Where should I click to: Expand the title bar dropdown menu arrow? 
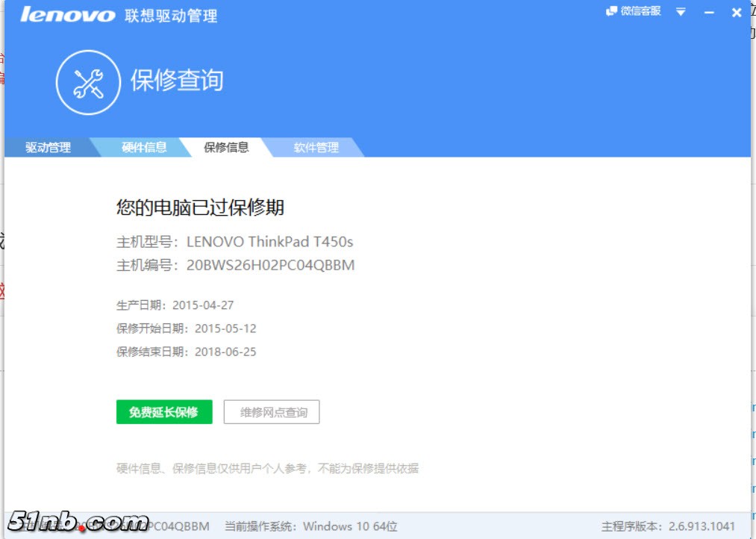681,12
